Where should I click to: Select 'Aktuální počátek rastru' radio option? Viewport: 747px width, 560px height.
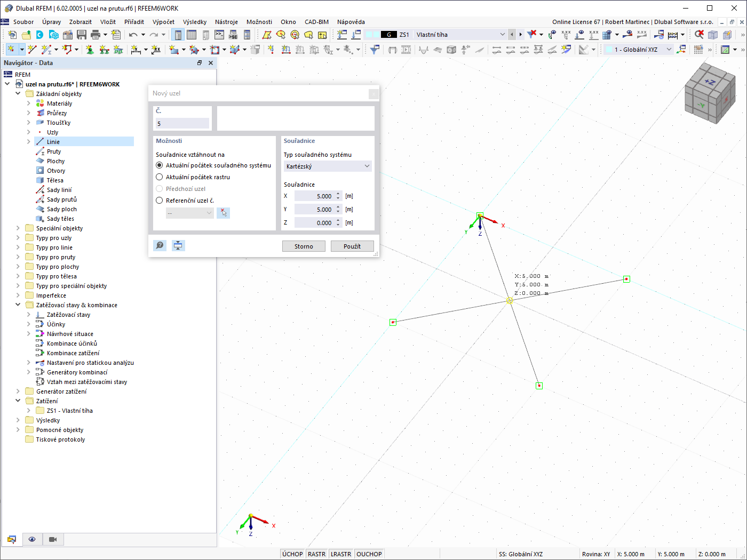click(x=159, y=177)
